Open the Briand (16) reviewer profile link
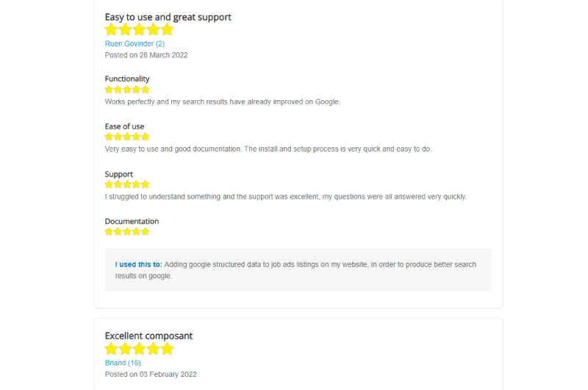The height and width of the screenshot is (390, 588). click(x=123, y=363)
